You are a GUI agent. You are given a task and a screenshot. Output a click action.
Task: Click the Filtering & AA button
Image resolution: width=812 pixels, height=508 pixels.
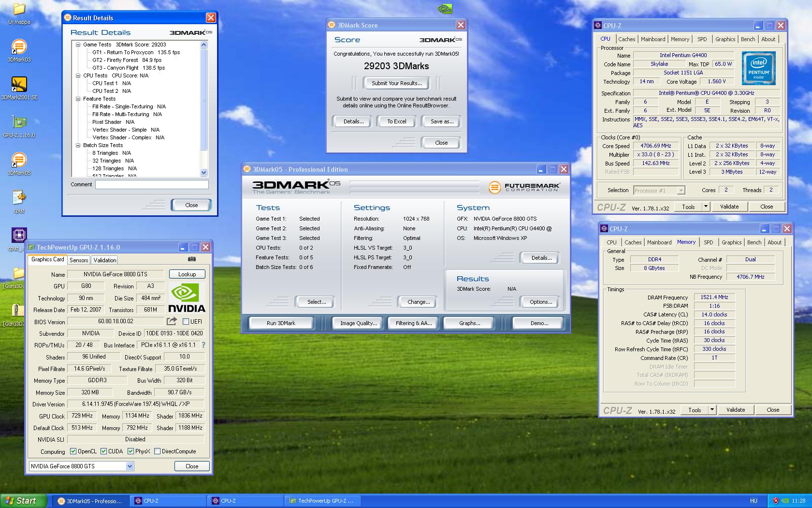(413, 323)
